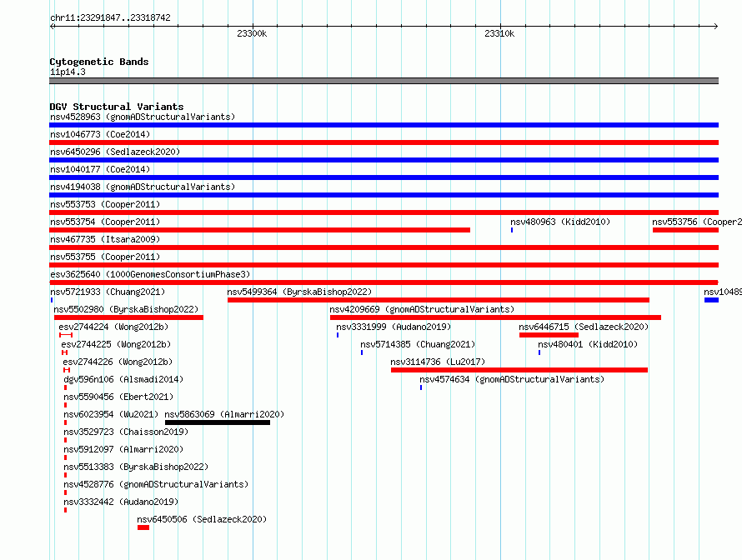The height and width of the screenshot is (560, 742).
Task: Click the nsv1040177 Coe2014 label
Action: (x=100, y=169)
